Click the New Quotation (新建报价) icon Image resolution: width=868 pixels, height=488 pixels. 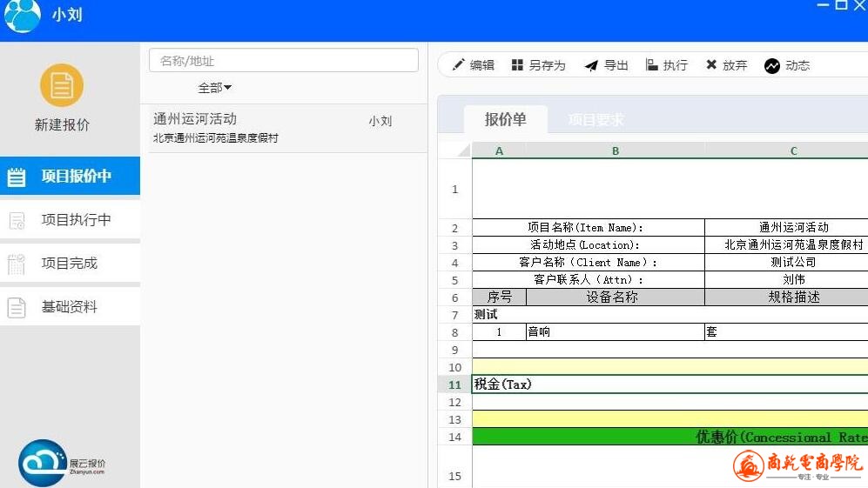pos(61,86)
